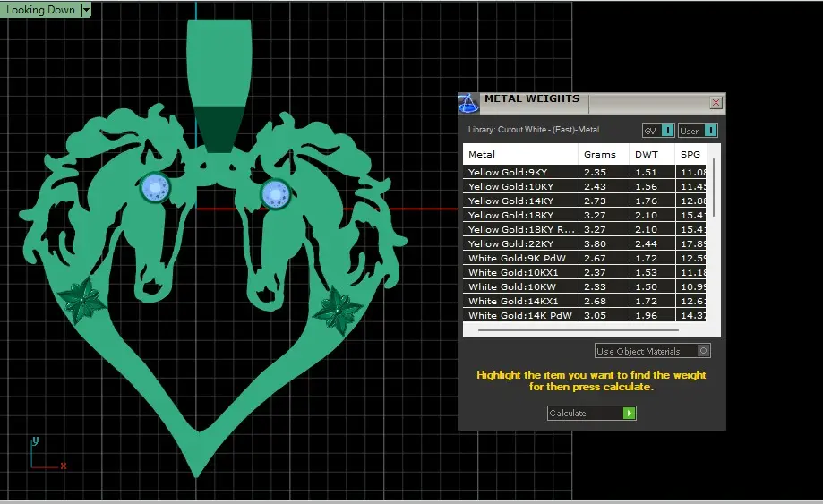This screenshot has width=823, height=504.
Task: Select the Yellow Gold:14KY row
Action: tap(584, 201)
